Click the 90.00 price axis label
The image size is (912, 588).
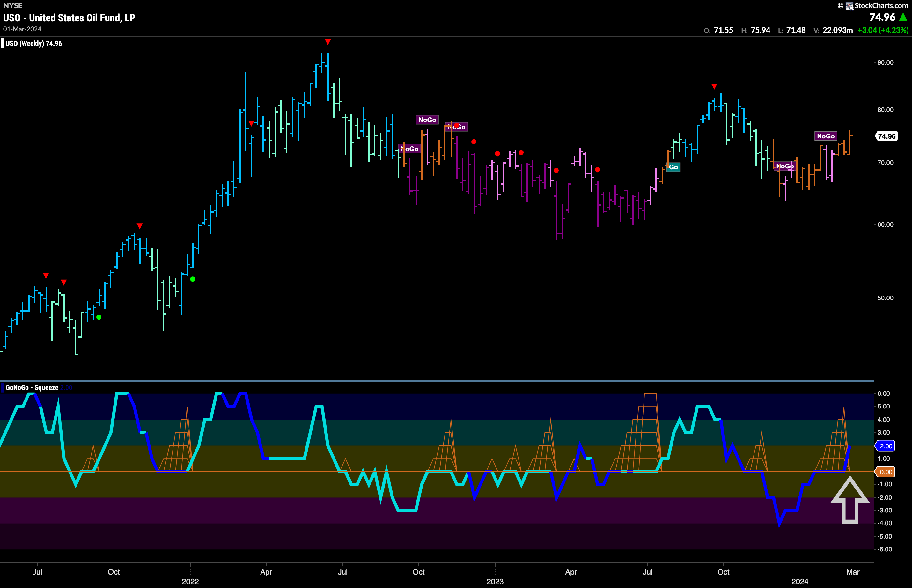click(885, 62)
